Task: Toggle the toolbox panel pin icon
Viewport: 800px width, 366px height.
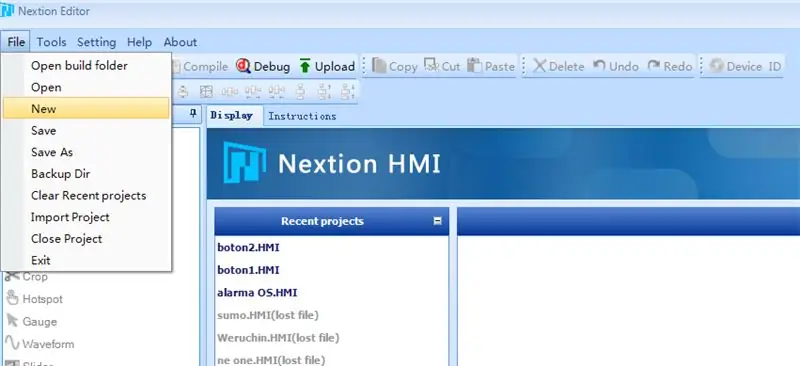Action: coord(193,113)
